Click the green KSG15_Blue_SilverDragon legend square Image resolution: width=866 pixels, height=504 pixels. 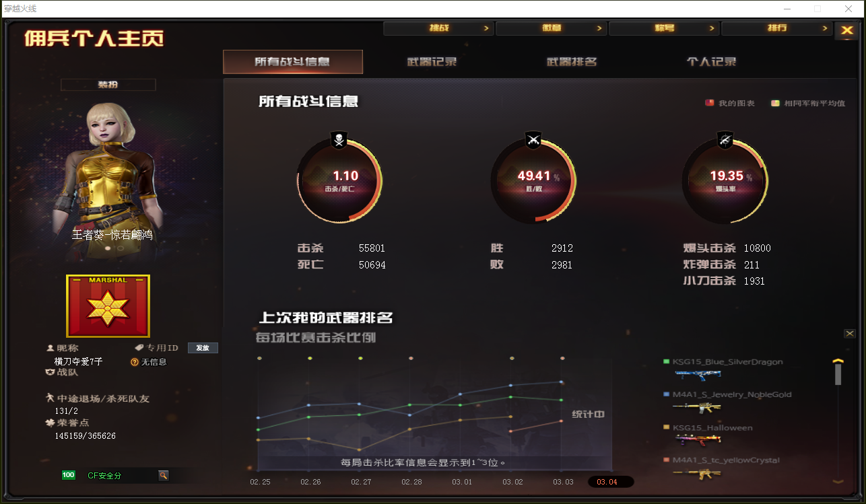point(667,361)
